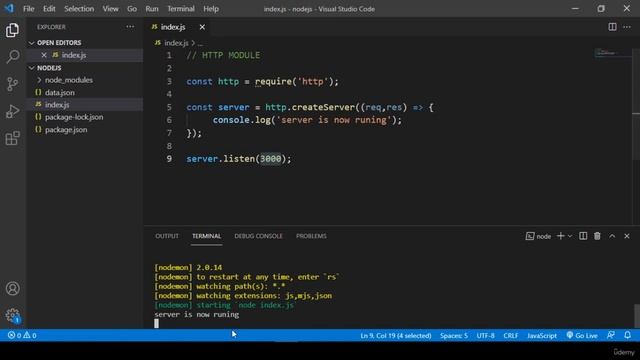Split the terminal panel

coord(583,236)
